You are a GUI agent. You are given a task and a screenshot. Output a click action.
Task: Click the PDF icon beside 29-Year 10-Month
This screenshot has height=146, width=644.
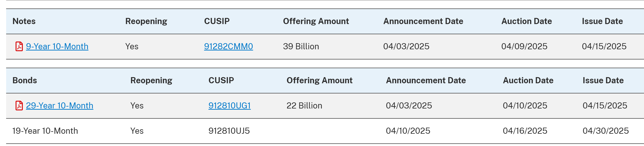tap(19, 105)
